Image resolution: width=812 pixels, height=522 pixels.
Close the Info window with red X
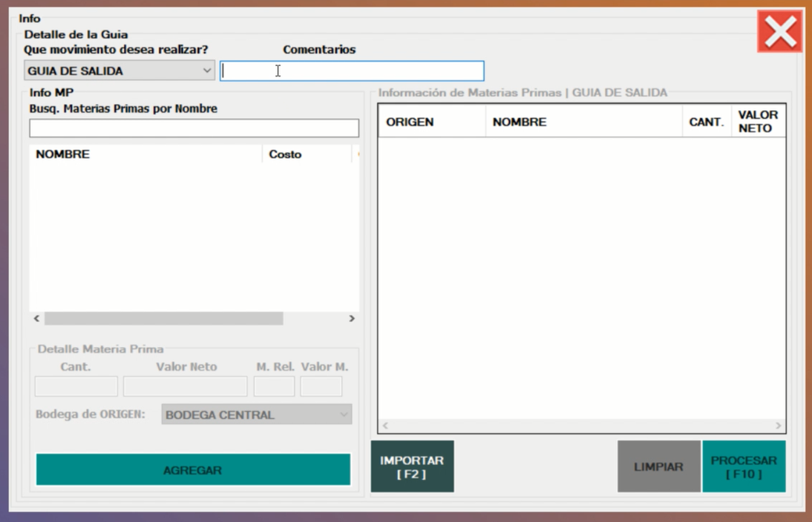pos(779,32)
